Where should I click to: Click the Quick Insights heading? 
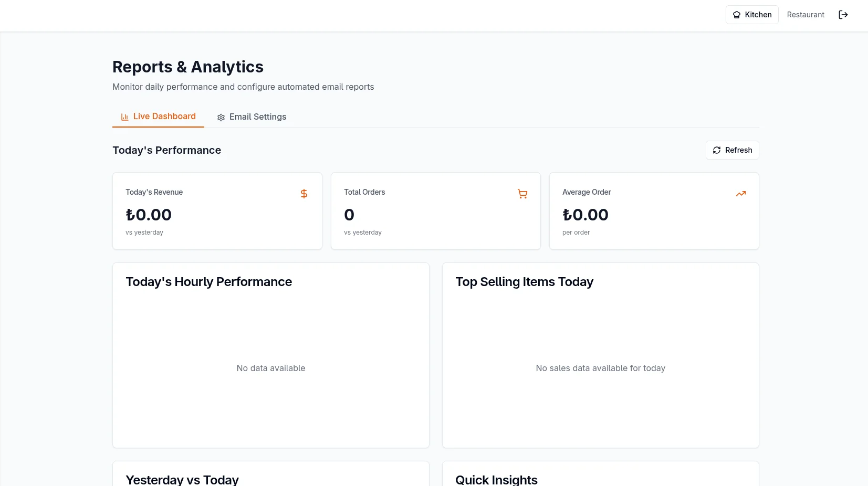[496, 480]
